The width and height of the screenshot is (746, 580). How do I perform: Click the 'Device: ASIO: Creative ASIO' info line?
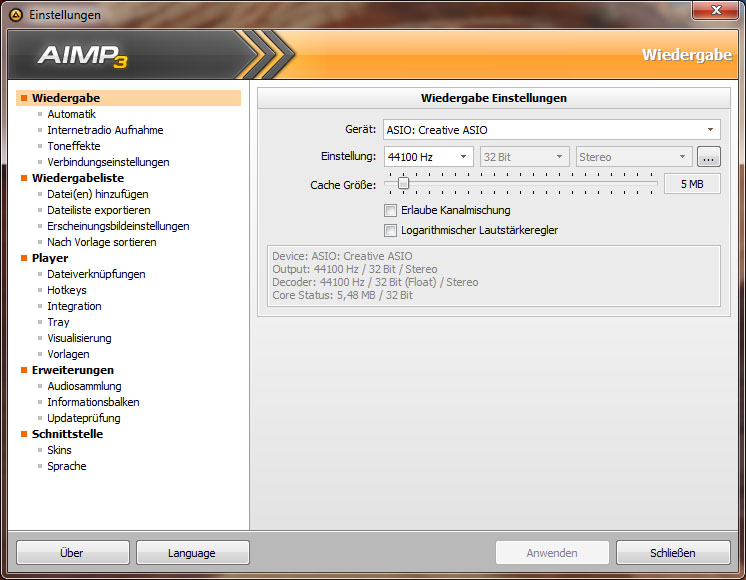point(342,256)
